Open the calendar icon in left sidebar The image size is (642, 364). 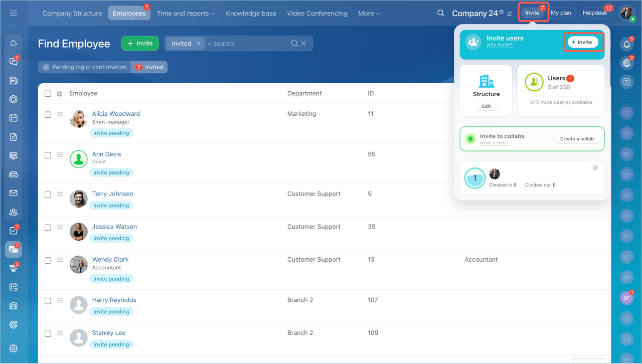point(14,118)
